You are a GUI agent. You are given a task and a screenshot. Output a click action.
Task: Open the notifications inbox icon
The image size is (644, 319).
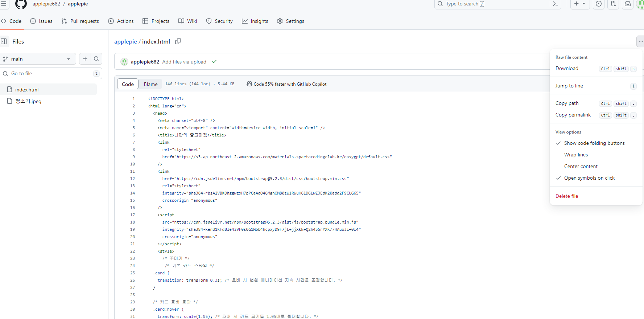(628, 4)
